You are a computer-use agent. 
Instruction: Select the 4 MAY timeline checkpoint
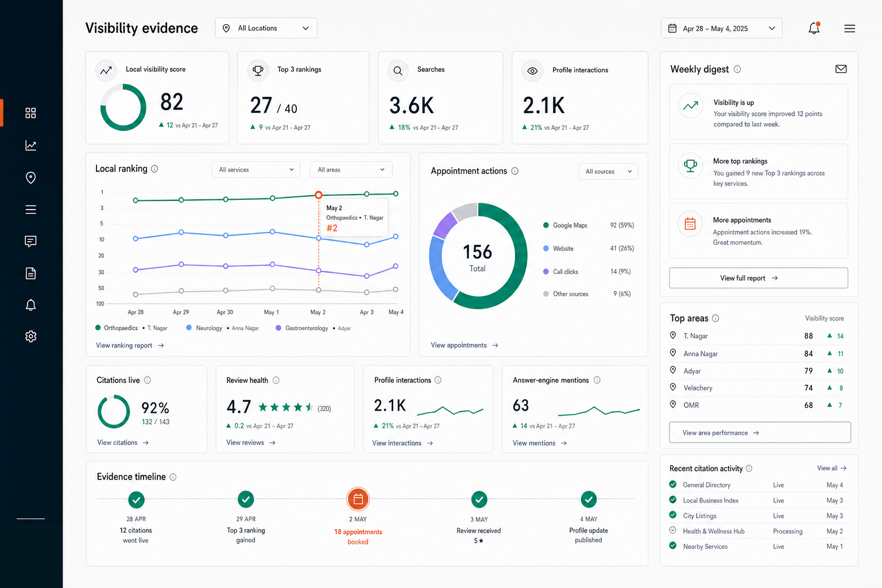[589, 500]
